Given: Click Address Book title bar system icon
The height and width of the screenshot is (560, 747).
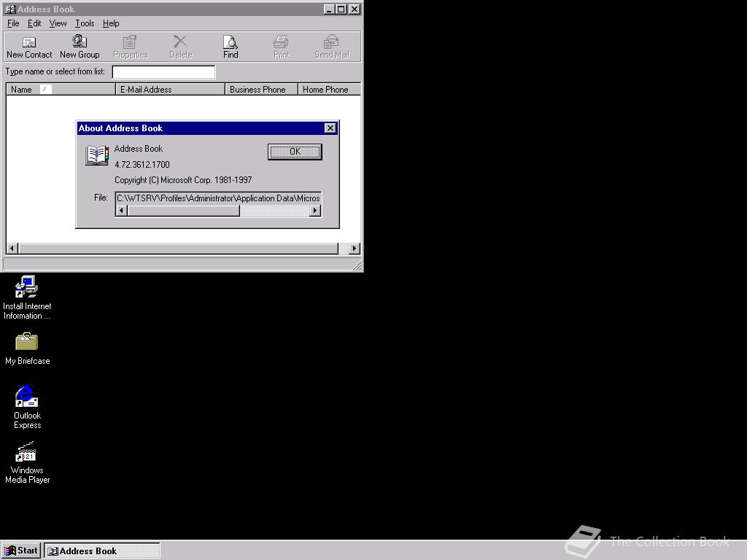Looking at the screenshot, I should pos(10,9).
